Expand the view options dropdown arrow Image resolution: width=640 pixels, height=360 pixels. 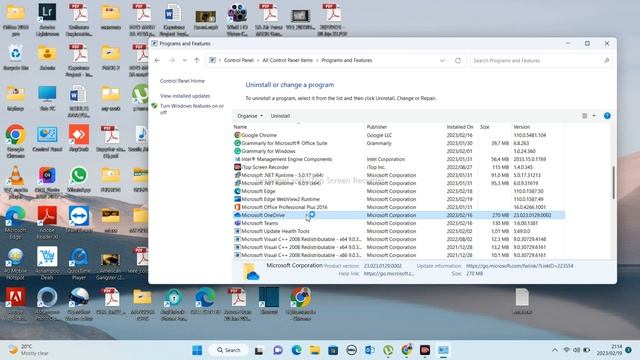594,116
